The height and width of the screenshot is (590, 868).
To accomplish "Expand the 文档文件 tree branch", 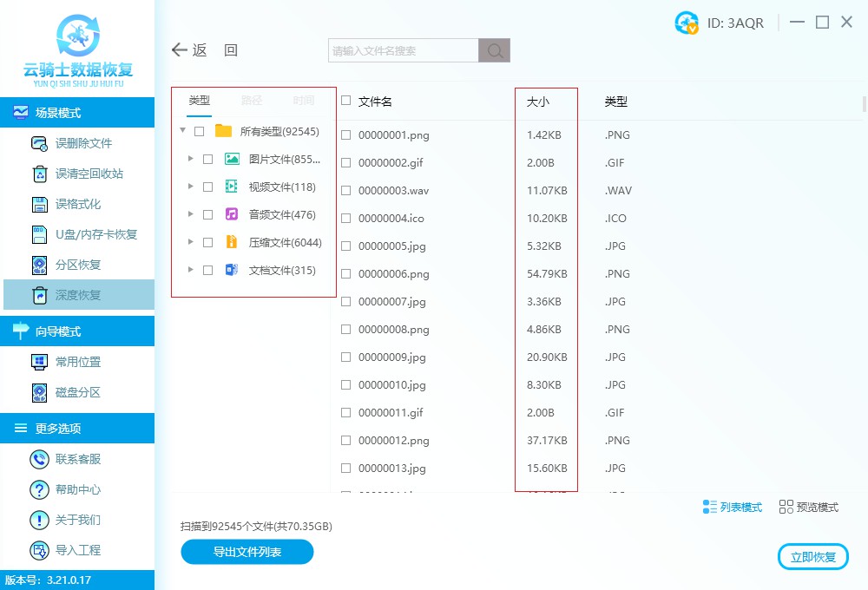I will click(x=191, y=270).
